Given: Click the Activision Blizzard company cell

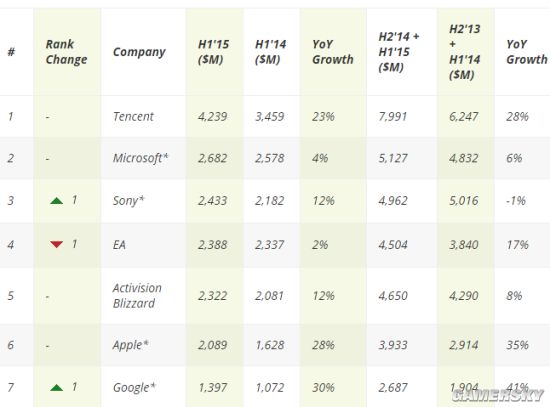Looking at the screenshot, I should coord(137,295).
